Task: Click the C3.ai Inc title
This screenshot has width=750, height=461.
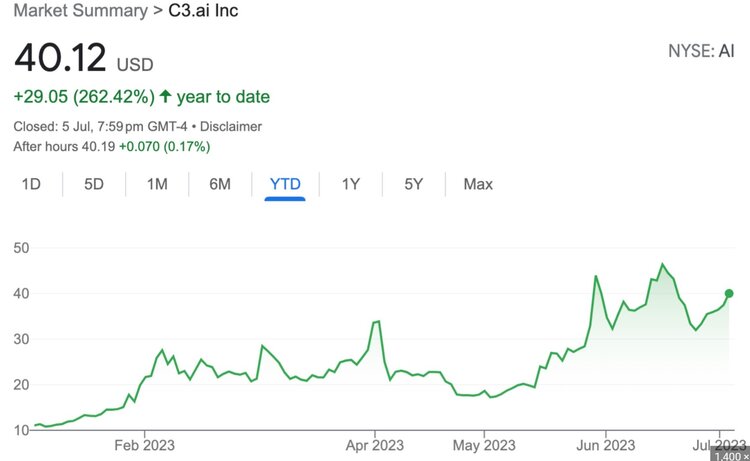Action: (x=203, y=11)
